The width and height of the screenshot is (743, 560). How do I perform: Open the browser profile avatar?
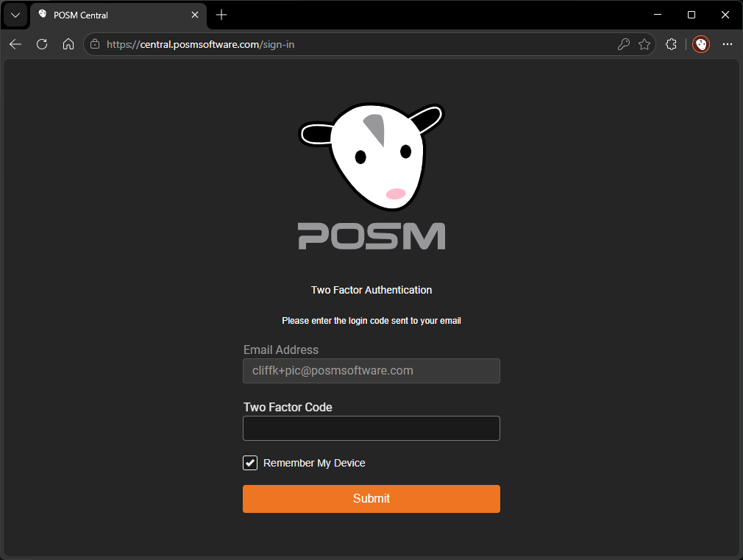click(x=701, y=45)
